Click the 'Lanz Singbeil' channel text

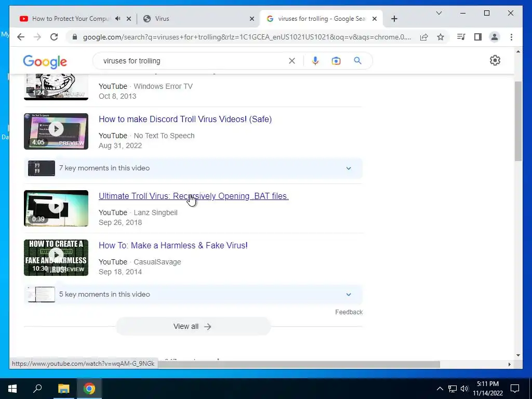click(x=155, y=212)
